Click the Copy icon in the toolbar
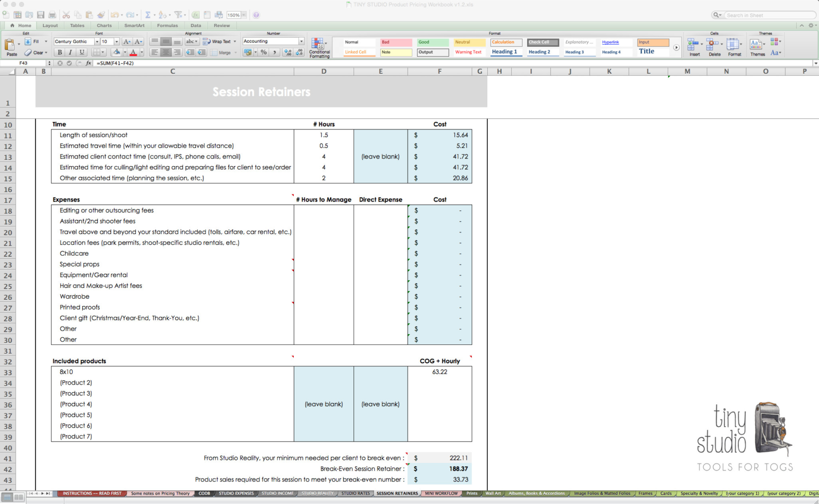819x504 pixels. 77,15
